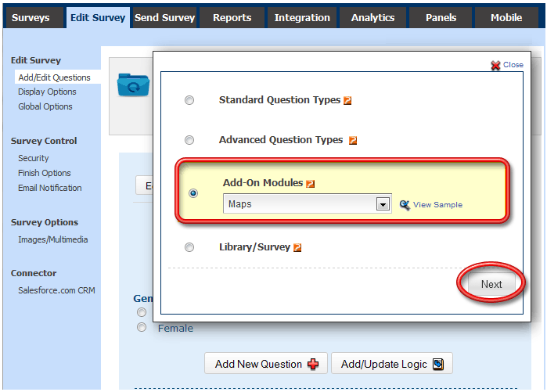
Task: Click the Add/Update Logic button
Action: pyautogui.click(x=391, y=364)
